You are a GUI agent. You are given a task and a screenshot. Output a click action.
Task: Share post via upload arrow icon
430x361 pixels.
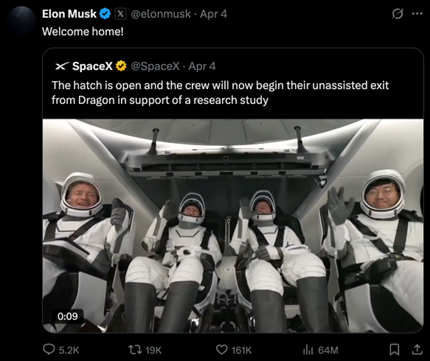tap(417, 349)
